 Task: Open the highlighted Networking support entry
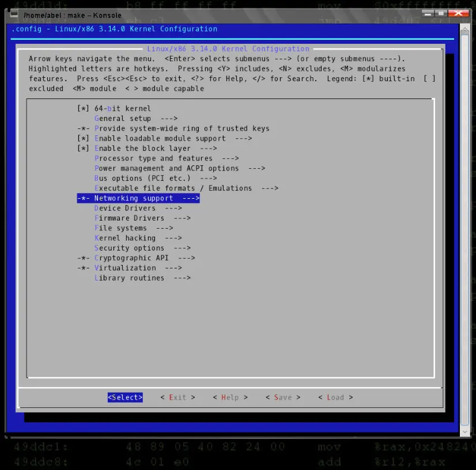pos(138,198)
